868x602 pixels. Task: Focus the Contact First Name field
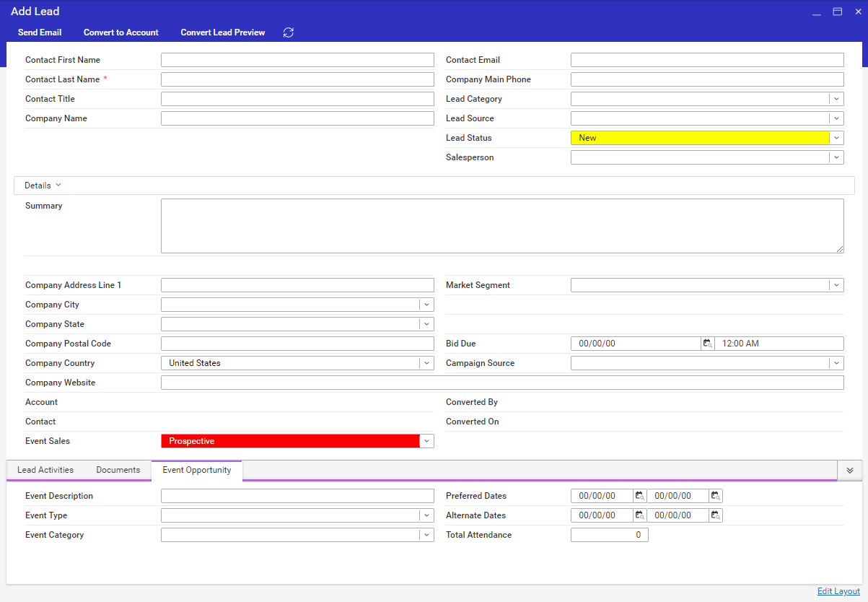pos(297,60)
